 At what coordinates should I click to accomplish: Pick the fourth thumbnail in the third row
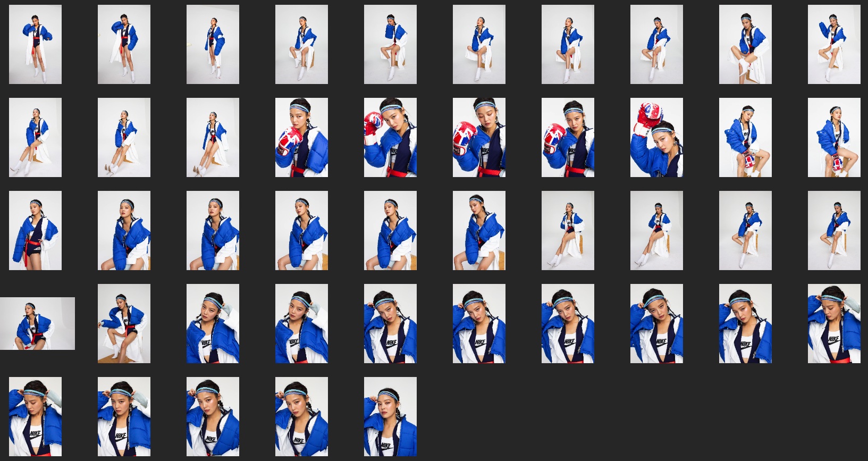point(301,231)
